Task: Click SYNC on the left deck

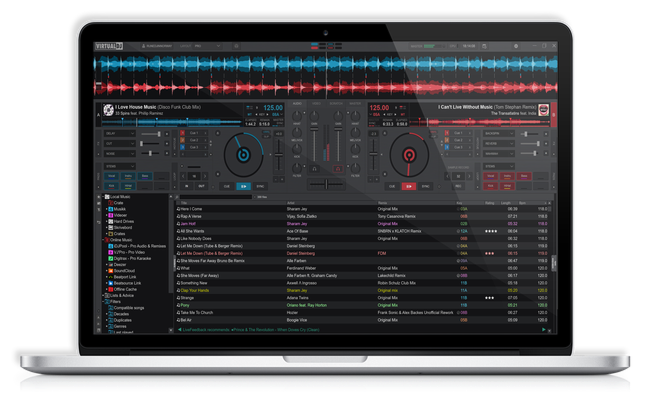Action: point(260,186)
